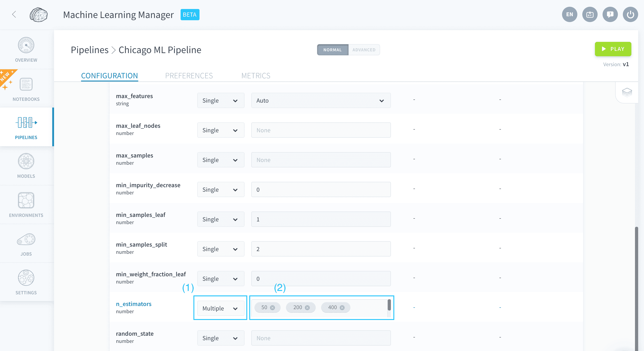Image resolution: width=644 pixels, height=351 pixels.
Task: Remove the 400 value chip
Action: click(x=342, y=308)
